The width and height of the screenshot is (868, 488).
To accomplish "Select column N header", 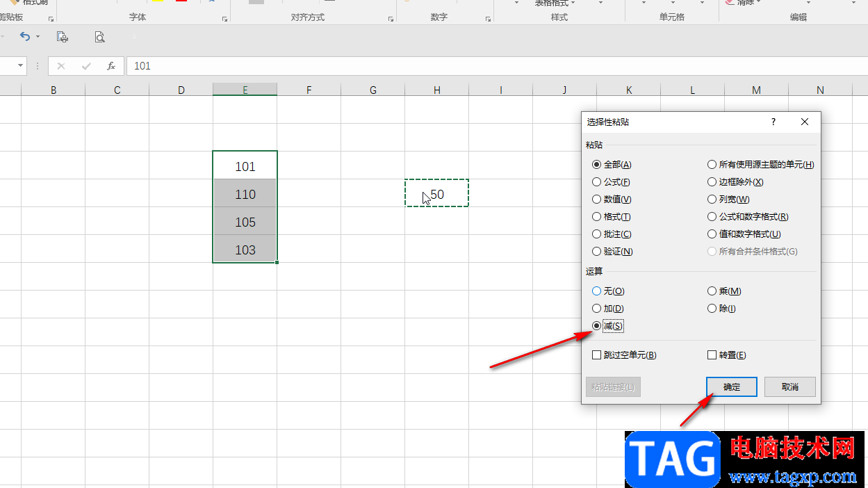I will 821,90.
